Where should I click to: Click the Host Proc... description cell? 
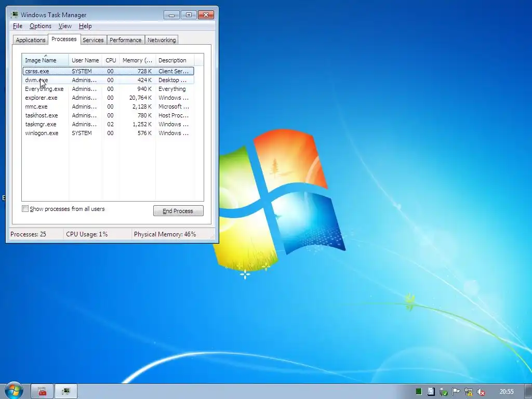(x=174, y=115)
